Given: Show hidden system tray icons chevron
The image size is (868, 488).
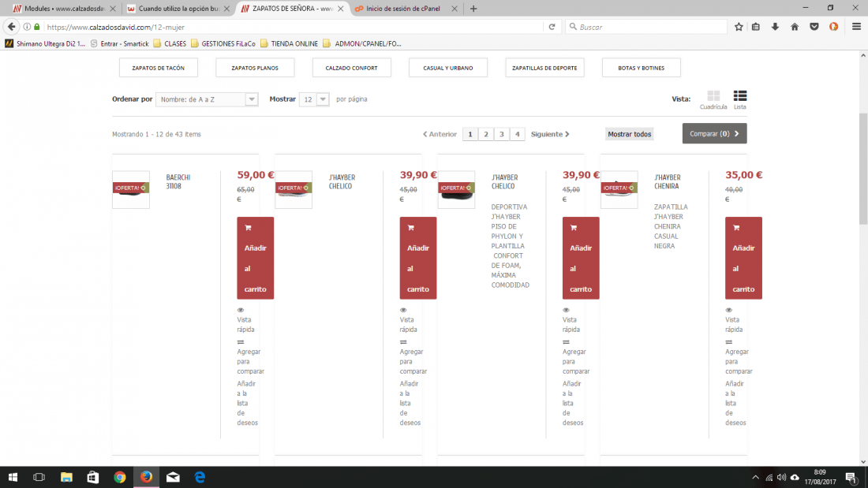Looking at the screenshot, I should click(756, 477).
